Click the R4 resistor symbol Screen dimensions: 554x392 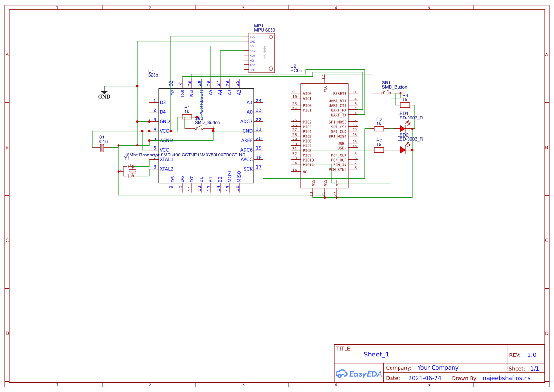click(405, 105)
